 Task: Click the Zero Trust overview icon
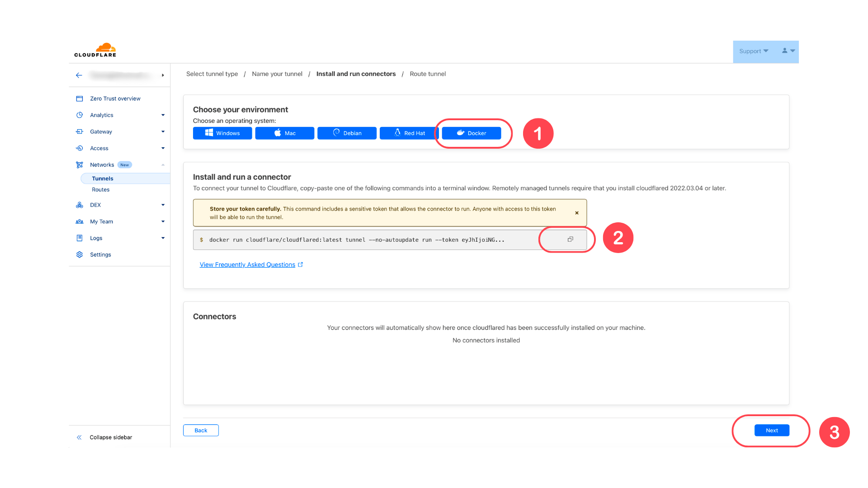pos(80,99)
